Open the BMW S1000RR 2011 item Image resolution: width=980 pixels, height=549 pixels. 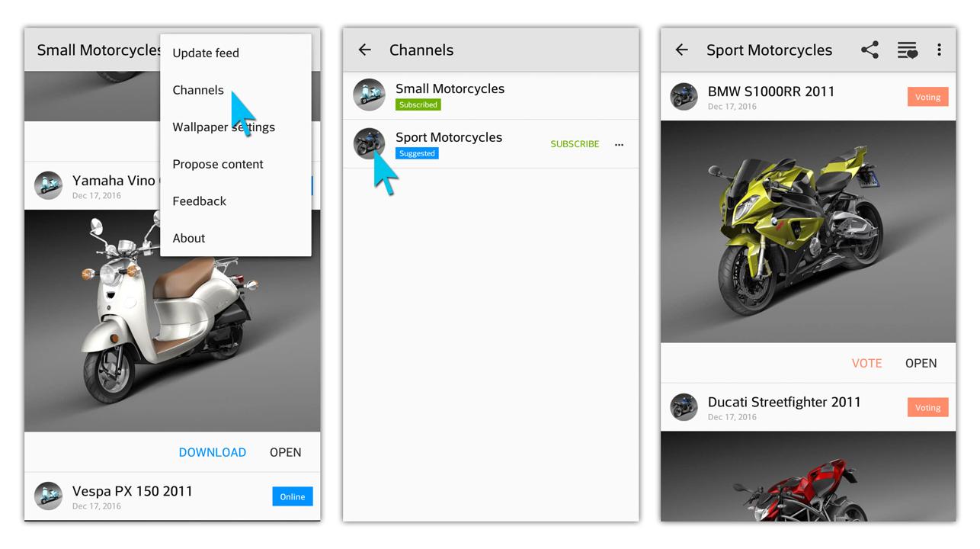pyautogui.click(x=921, y=363)
